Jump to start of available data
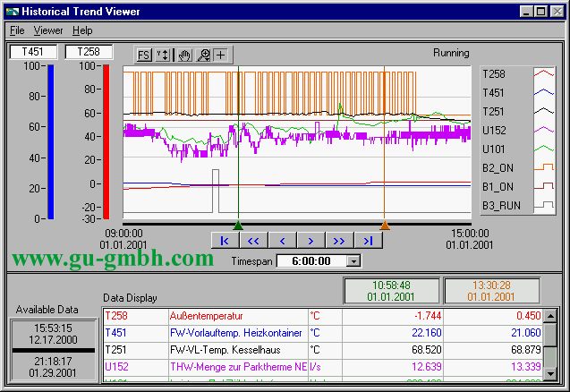 click(225, 241)
